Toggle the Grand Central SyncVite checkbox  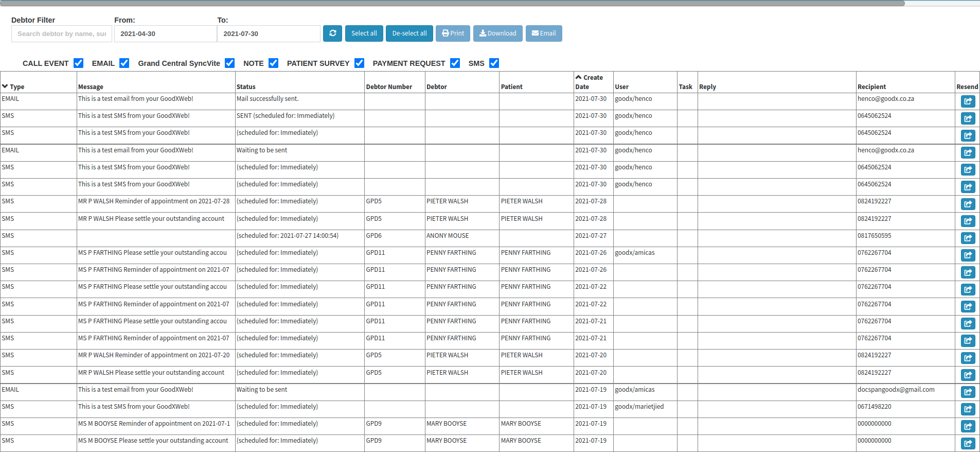click(229, 63)
